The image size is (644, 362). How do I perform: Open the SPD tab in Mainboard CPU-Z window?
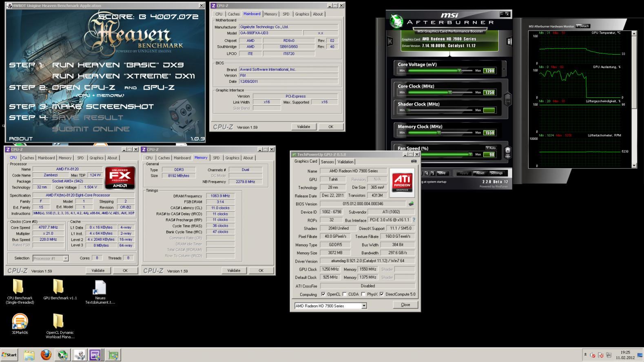pos(286,14)
